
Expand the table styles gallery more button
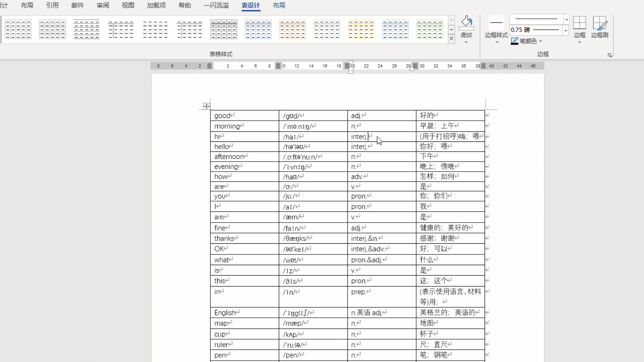tap(451, 39)
